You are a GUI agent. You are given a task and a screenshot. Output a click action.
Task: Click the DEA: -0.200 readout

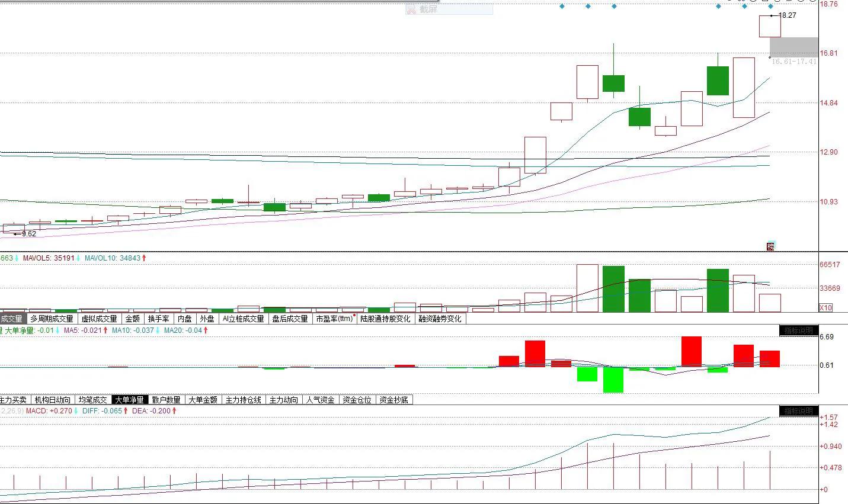tap(151, 411)
